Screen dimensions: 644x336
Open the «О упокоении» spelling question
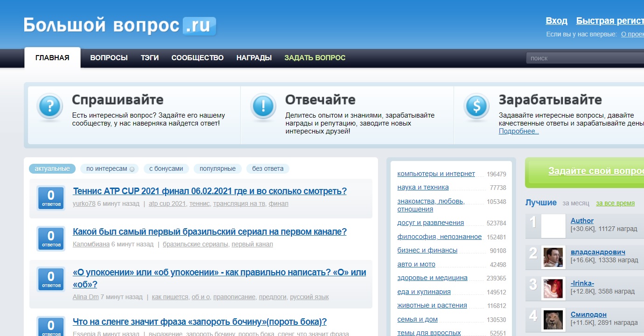point(219,279)
